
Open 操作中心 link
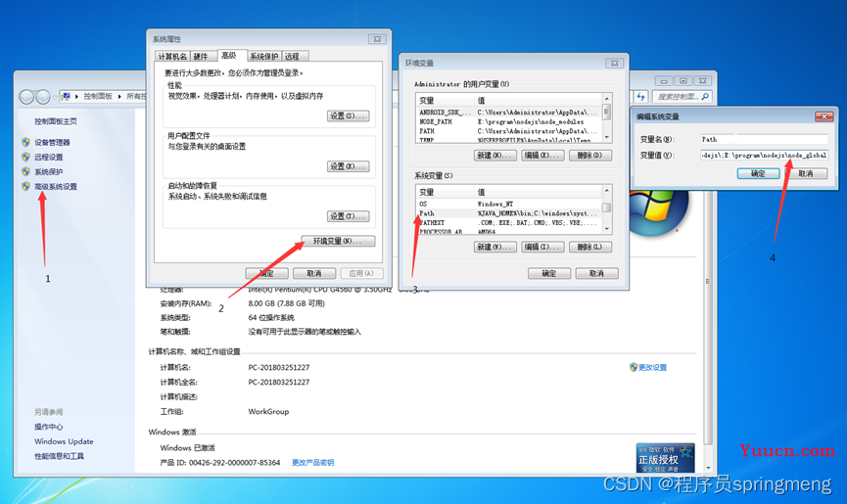click(x=49, y=427)
